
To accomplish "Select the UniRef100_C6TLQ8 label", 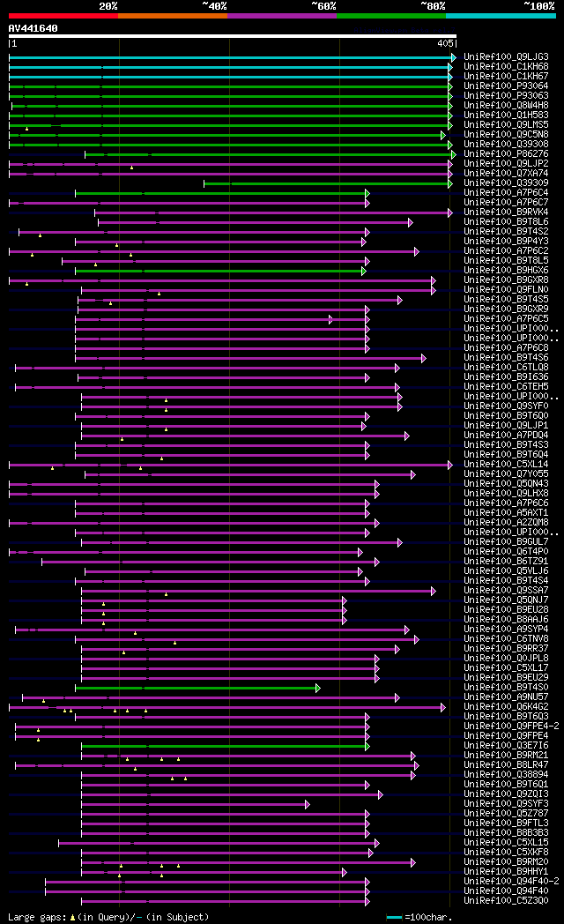I will [x=506, y=368].
